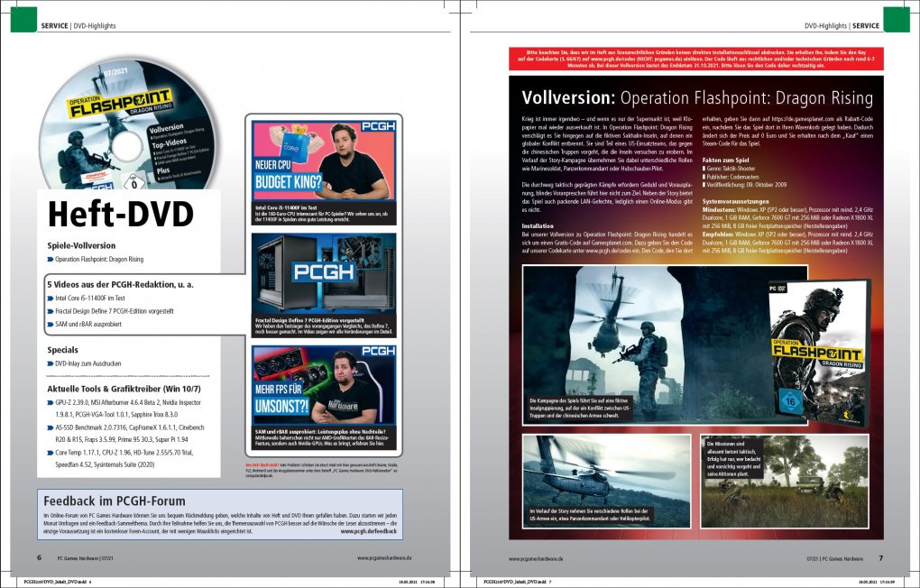Click the Computec logo on the DVD disc
Viewport: 920px width, 588px height.
coord(97,176)
